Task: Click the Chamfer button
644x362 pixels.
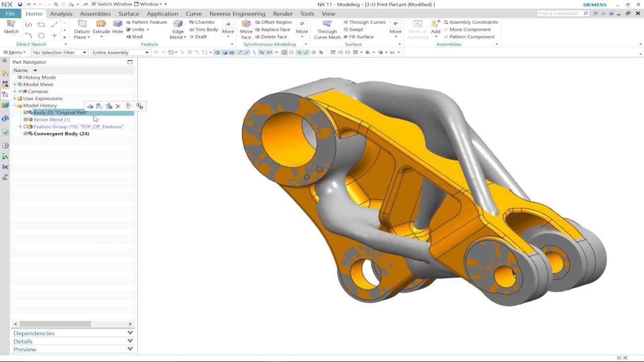Action: [202, 22]
